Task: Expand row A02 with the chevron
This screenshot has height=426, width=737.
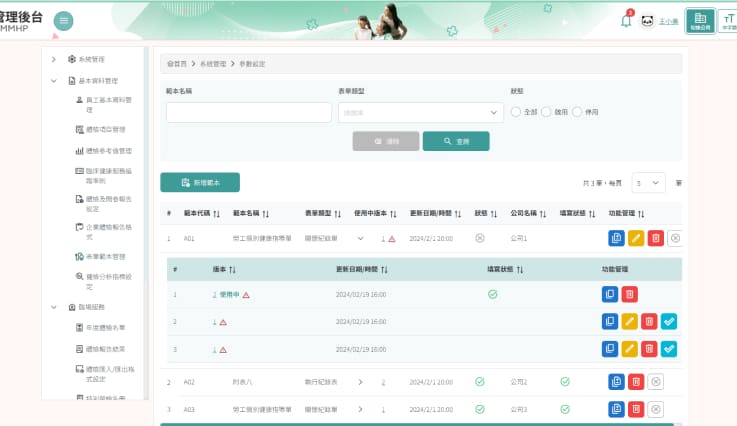Action: [361, 382]
